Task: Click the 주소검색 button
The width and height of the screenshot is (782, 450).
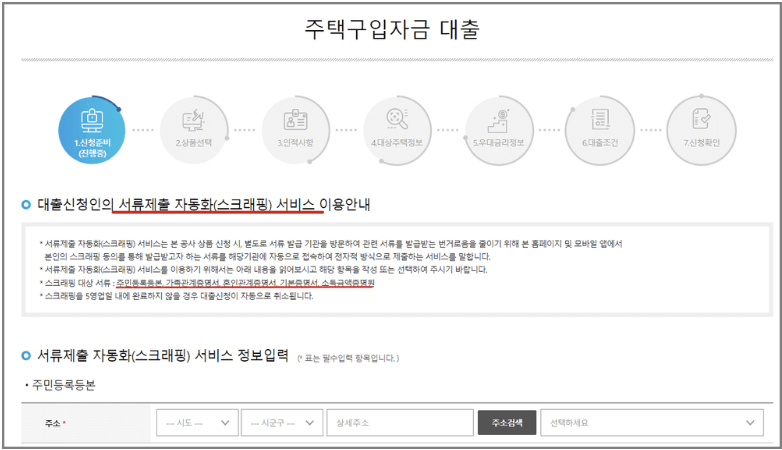Action: click(507, 423)
